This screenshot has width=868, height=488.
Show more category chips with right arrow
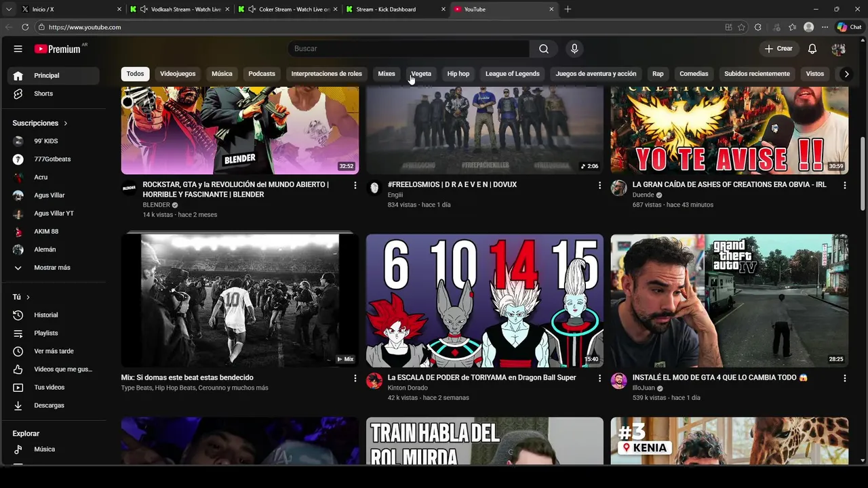point(846,74)
